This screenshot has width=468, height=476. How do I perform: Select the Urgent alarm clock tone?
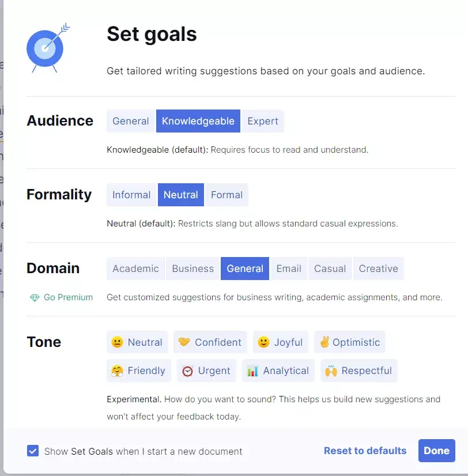tap(206, 371)
